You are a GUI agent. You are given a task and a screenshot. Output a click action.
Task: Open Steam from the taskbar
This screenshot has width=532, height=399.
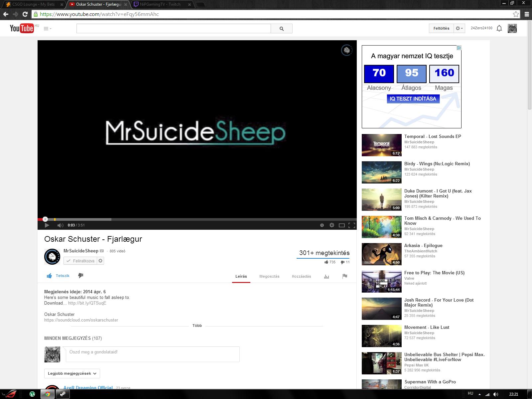[62, 394]
